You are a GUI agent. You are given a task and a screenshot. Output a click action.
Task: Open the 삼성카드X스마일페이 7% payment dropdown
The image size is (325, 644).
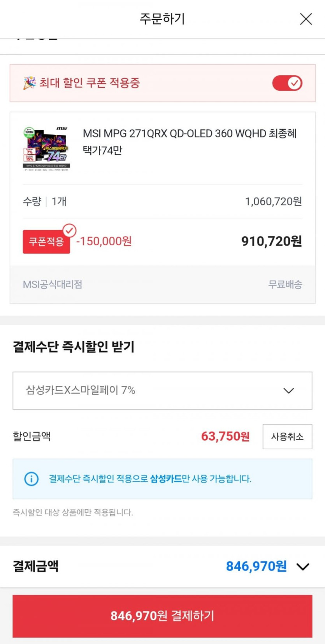[162, 391]
